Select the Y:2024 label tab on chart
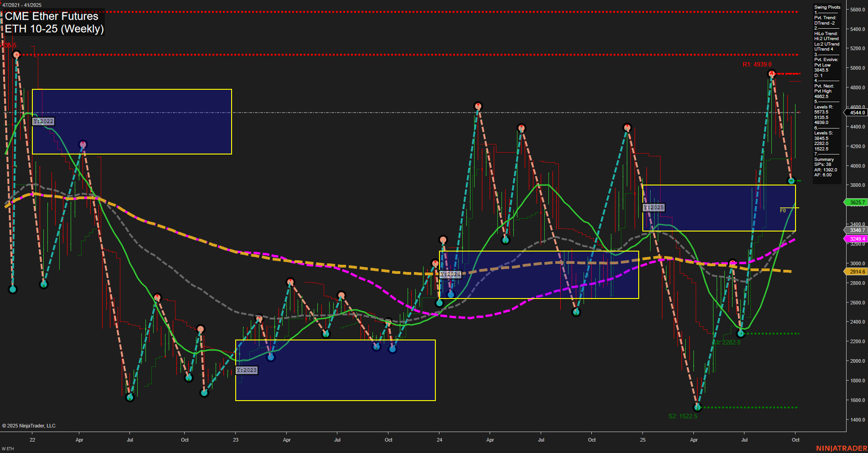Viewport: 868px width, 453px height. point(450,274)
